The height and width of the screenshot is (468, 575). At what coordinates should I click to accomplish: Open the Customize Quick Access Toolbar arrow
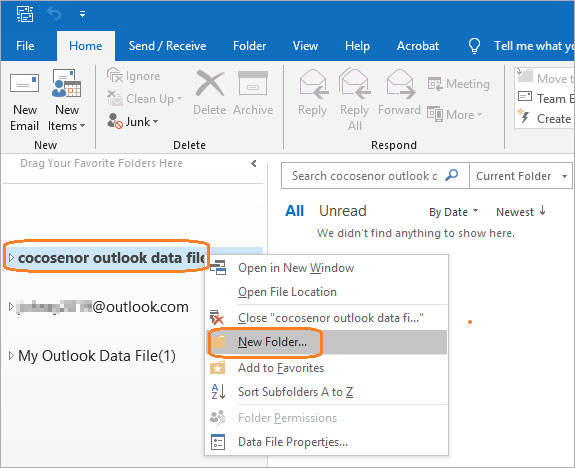[83, 14]
